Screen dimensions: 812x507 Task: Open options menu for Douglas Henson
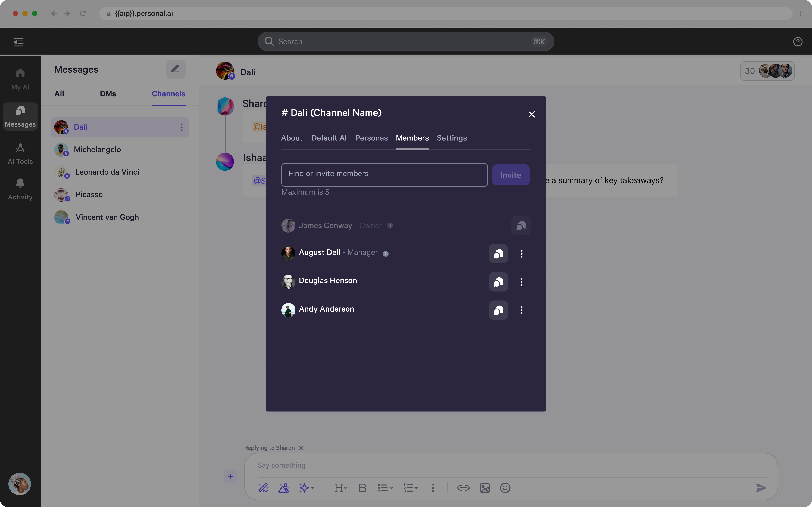click(521, 282)
